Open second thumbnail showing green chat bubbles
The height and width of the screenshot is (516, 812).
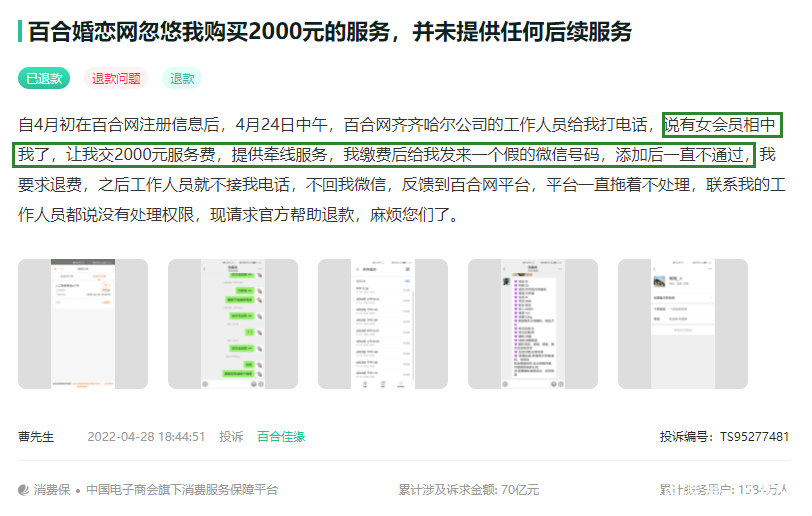(x=233, y=324)
